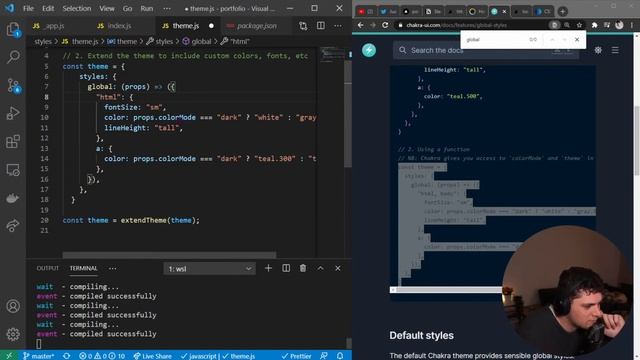
Task: Open the File menu
Action: pos(28,8)
